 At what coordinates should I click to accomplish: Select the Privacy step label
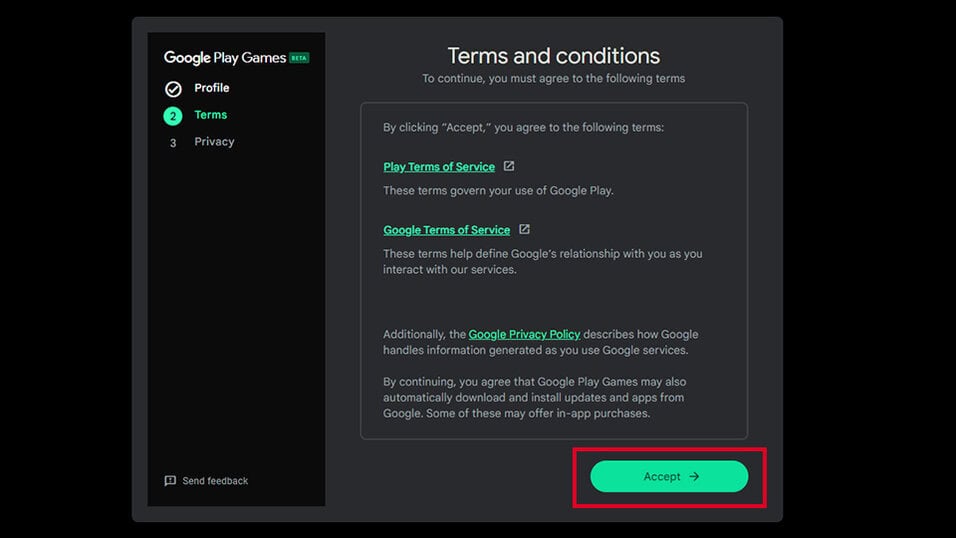[214, 142]
